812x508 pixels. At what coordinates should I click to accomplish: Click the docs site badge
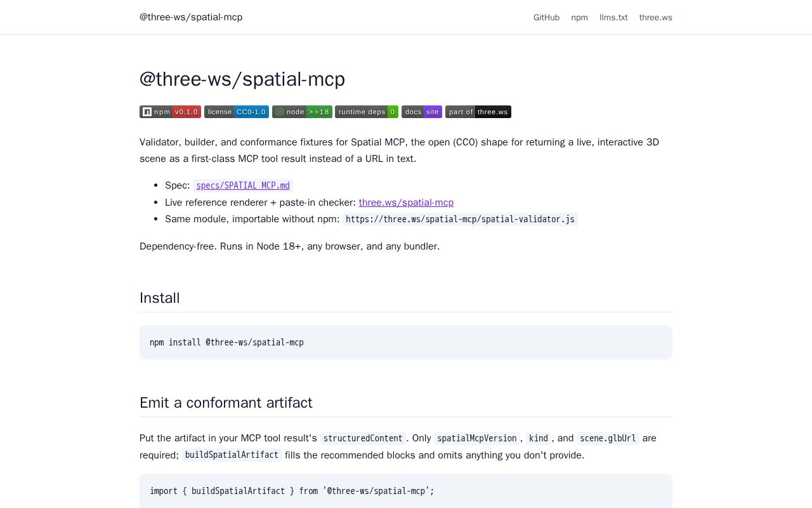click(422, 112)
